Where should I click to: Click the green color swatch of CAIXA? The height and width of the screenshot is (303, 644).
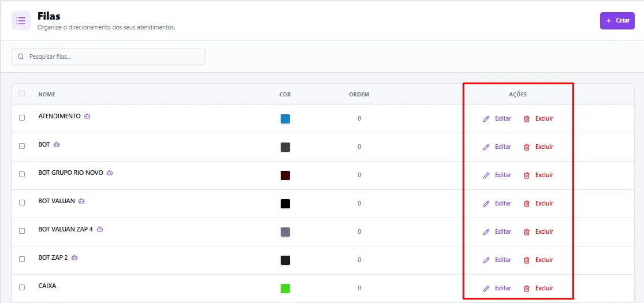coord(285,289)
